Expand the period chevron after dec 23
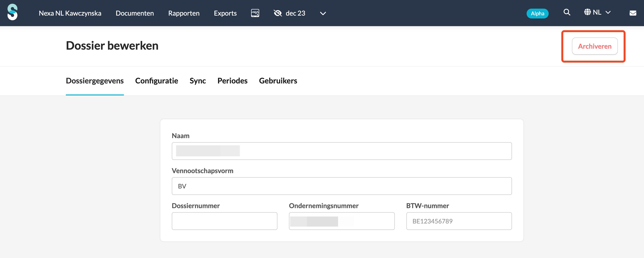This screenshot has width=644, height=258. tap(323, 13)
